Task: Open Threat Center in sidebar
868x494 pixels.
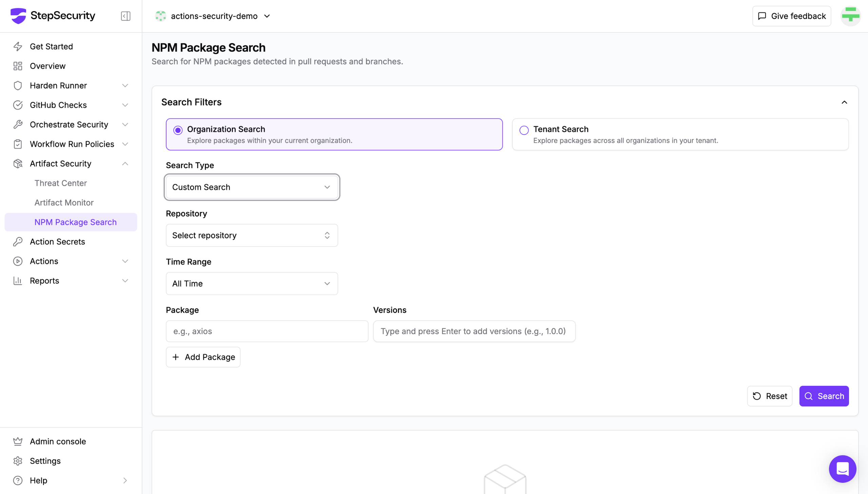Action: [61, 183]
